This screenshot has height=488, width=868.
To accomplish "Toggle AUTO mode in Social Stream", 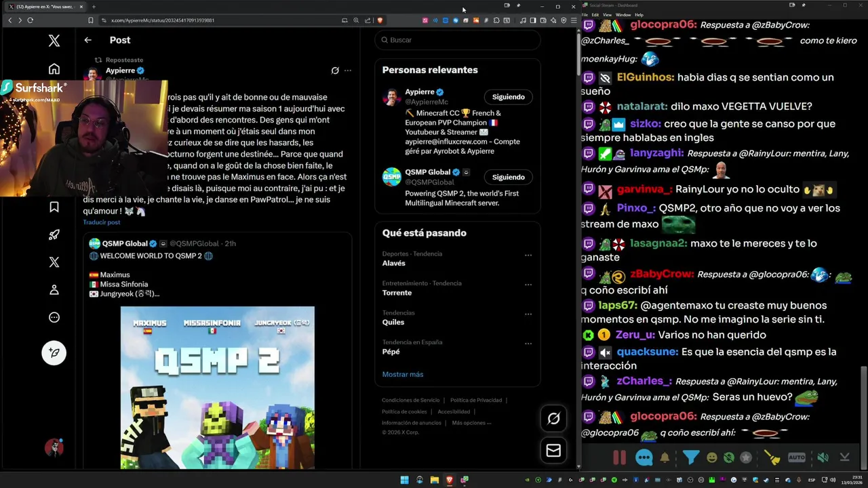I will pos(797,457).
